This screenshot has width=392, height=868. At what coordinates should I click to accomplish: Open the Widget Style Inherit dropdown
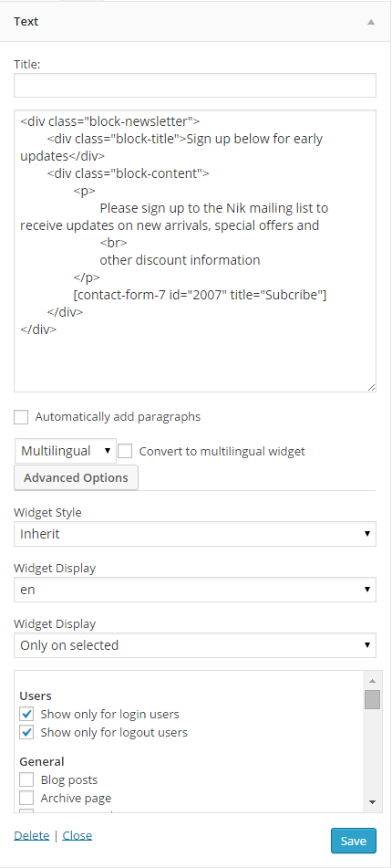(x=195, y=534)
